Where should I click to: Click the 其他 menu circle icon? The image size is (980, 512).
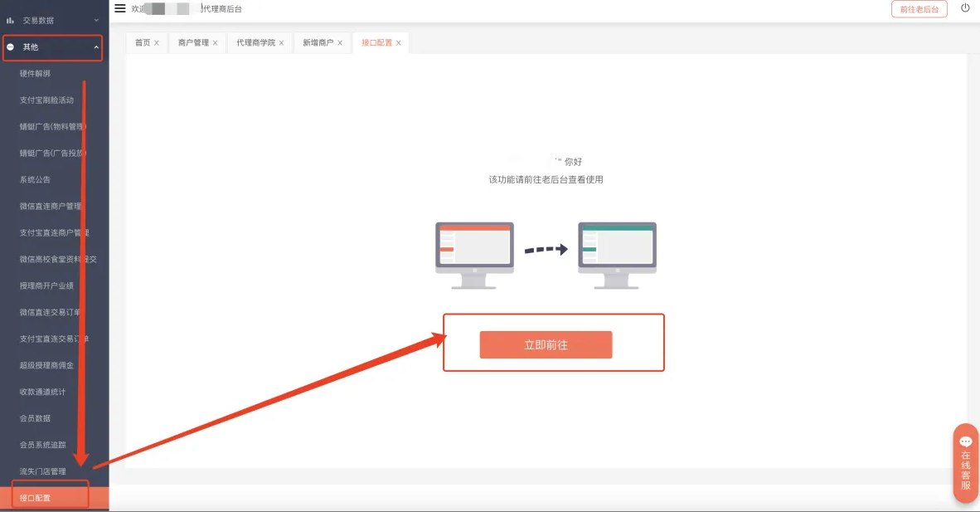click(x=10, y=47)
